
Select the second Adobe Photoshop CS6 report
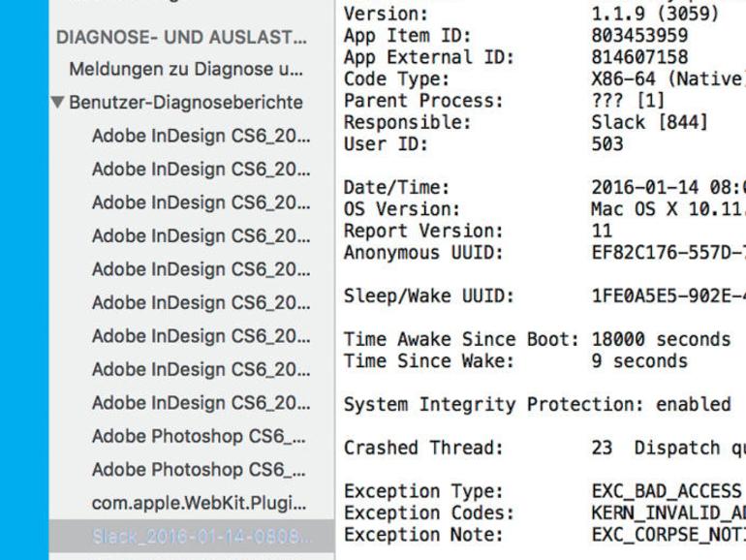201,470
